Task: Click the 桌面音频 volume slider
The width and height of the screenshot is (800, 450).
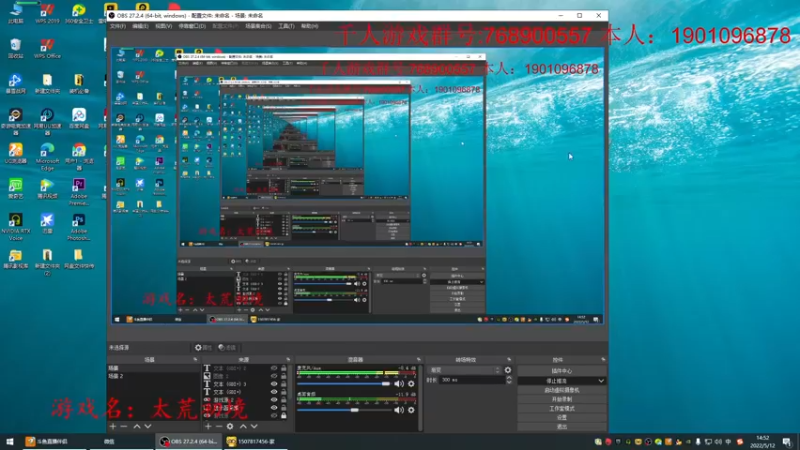Action: 343,410
